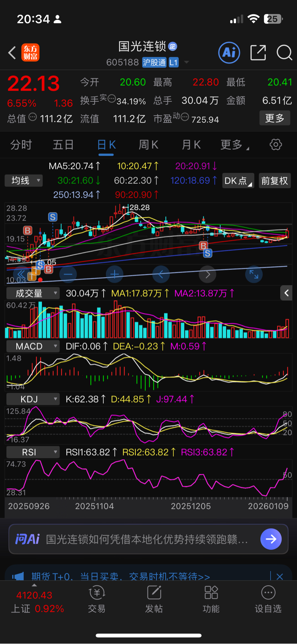Switch to 五日 tab
Screen dimensions: 297x644
63,145
